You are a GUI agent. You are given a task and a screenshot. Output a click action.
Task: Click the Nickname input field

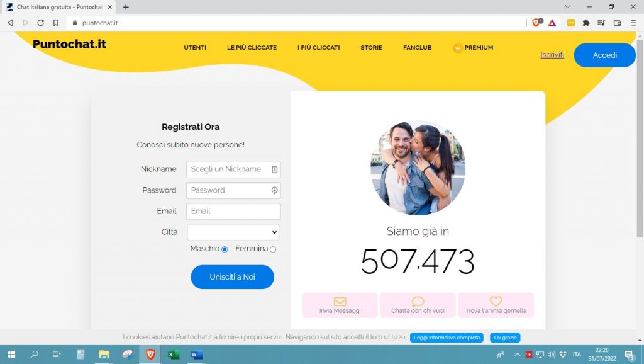click(x=230, y=169)
